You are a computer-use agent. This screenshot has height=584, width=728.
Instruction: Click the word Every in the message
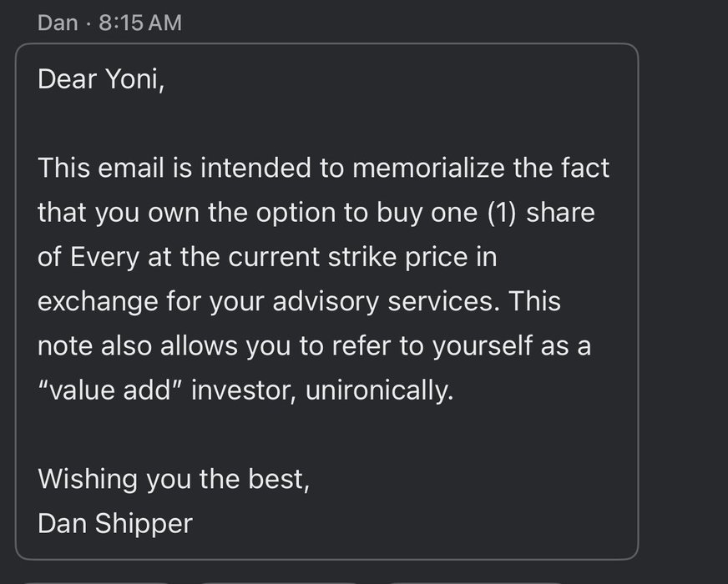[104, 258]
